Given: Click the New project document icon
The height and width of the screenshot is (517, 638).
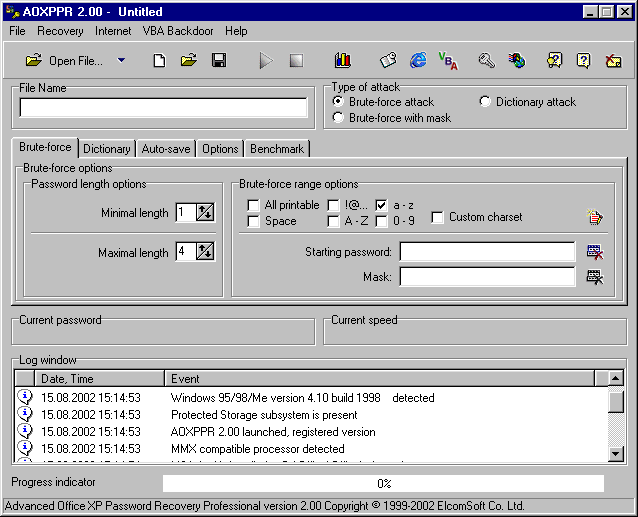Looking at the screenshot, I should pyautogui.click(x=159, y=61).
